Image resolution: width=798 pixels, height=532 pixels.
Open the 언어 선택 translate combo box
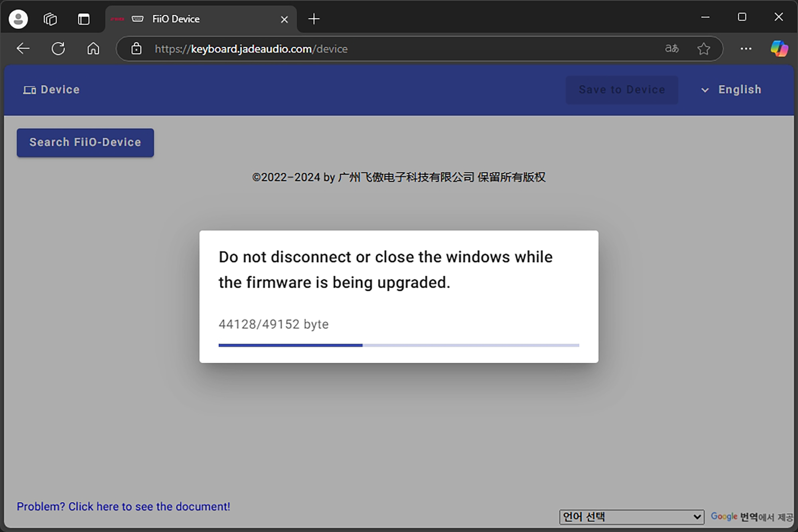[631, 517]
